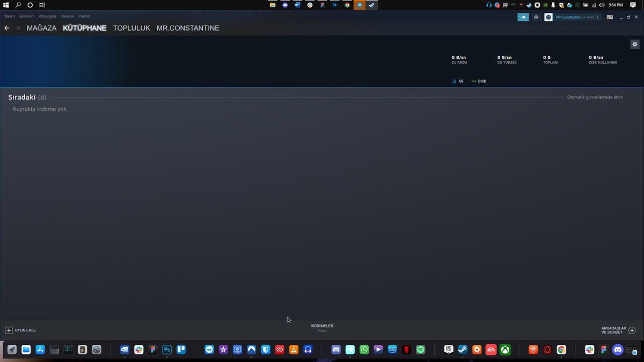The image size is (644, 362).
Task: Open notifications with the bell icon
Action: click(536, 17)
